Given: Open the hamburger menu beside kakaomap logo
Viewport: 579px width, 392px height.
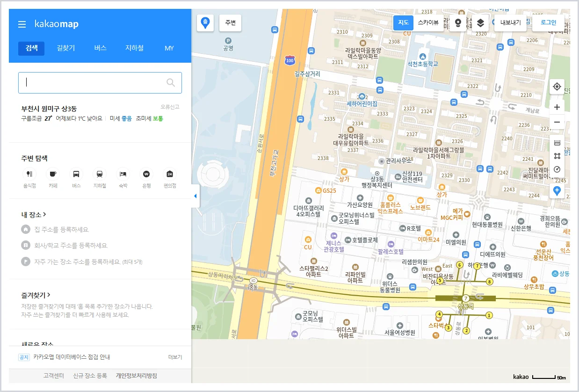Looking at the screenshot, I should tap(22, 24).
